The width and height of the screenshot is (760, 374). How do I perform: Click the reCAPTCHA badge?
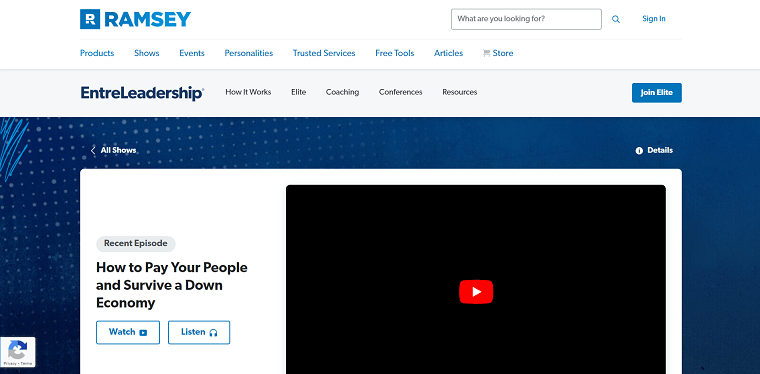coord(17,352)
